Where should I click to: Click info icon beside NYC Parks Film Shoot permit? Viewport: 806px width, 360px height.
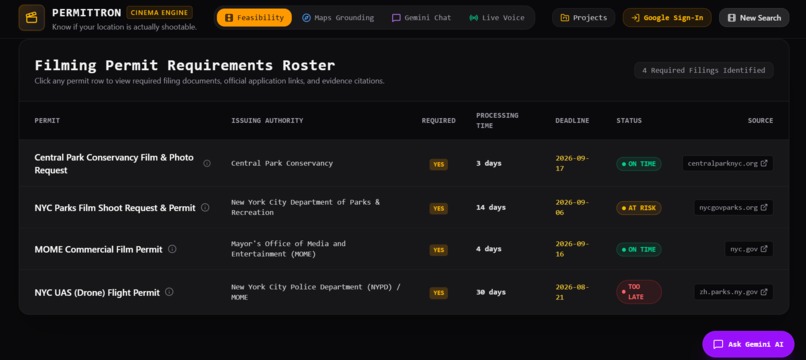click(205, 207)
